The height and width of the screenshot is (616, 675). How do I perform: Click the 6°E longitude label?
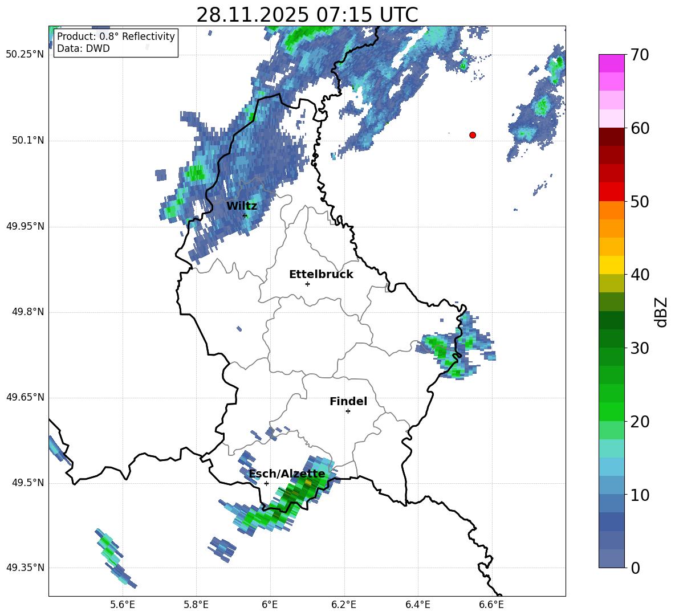270,605
